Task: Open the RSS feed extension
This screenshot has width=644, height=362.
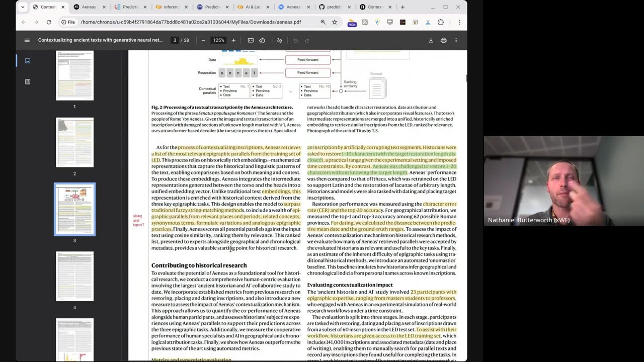Action: tap(365, 22)
